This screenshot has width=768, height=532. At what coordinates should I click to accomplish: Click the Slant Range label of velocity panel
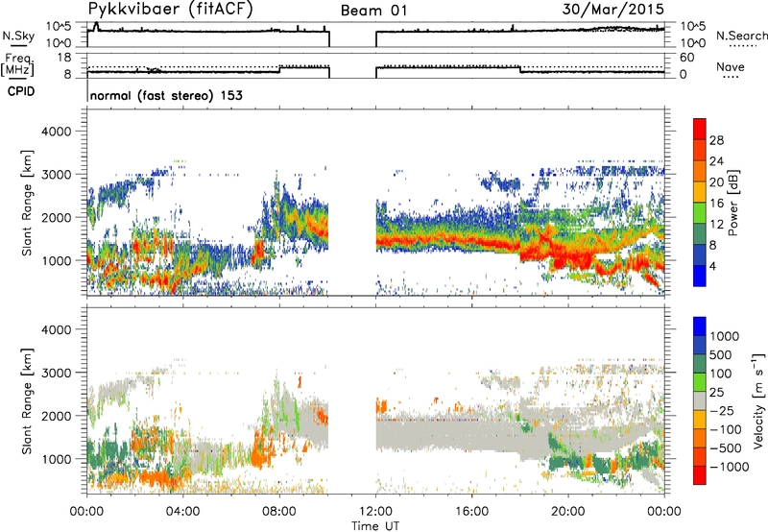tap(27, 401)
